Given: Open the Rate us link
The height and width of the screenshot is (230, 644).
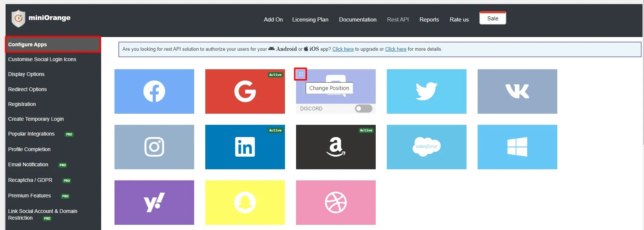Looking at the screenshot, I should pos(459,20).
